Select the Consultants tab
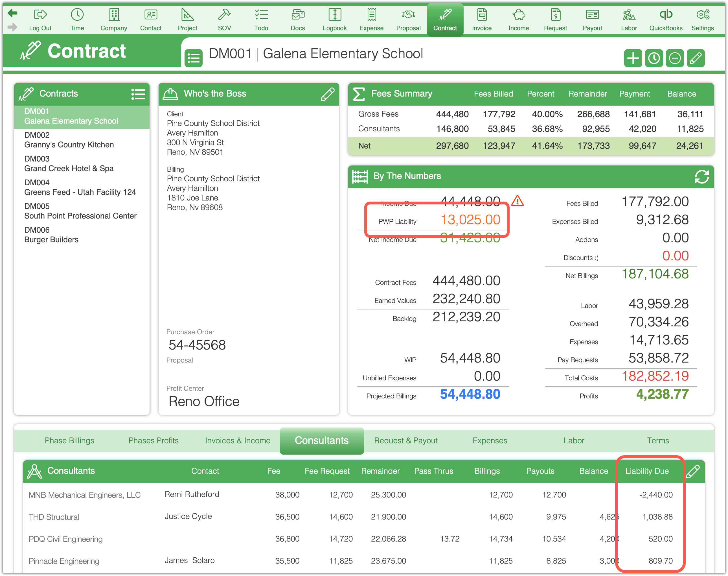728x576 pixels. click(x=322, y=440)
